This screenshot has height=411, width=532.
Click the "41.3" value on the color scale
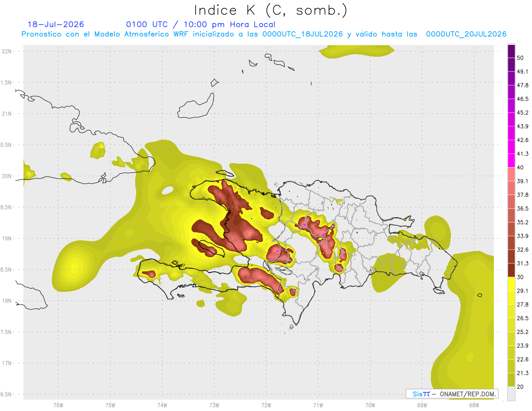(523, 154)
